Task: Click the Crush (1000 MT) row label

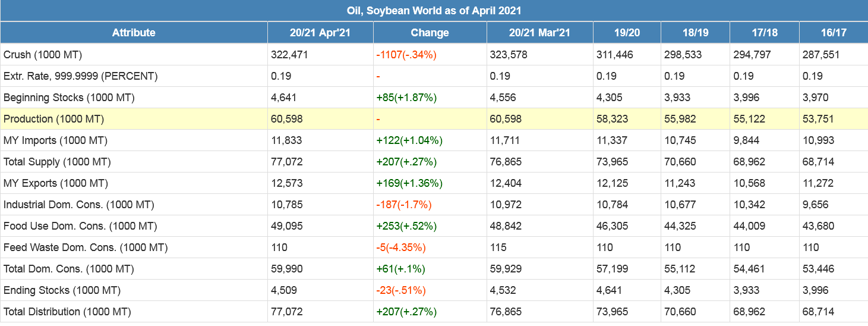Action: pyautogui.click(x=43, y=55)
